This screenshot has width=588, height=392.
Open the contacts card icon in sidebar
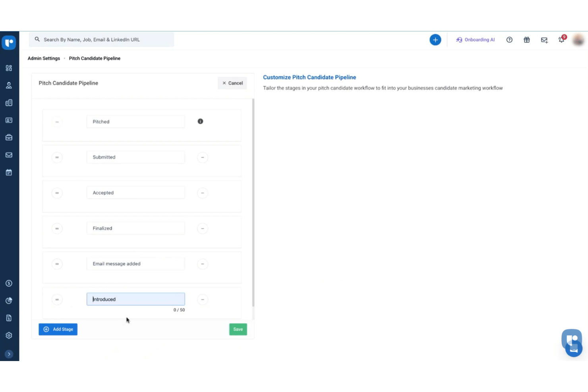[x=9, y=120]
